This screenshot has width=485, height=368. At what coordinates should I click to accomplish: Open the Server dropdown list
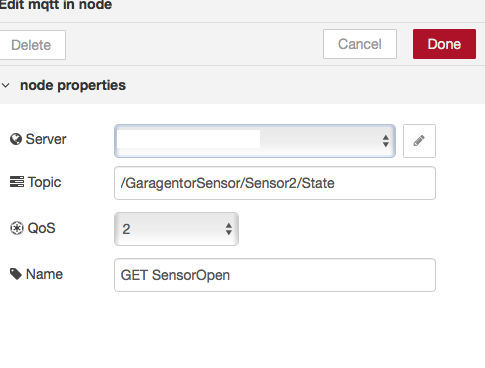255,141
